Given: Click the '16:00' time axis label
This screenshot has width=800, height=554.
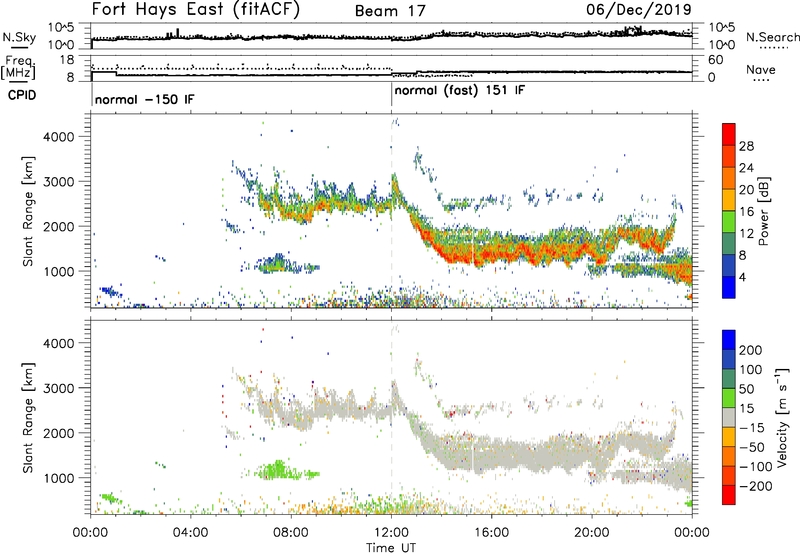Looking at the screenshot, I should tap(491, 533).
